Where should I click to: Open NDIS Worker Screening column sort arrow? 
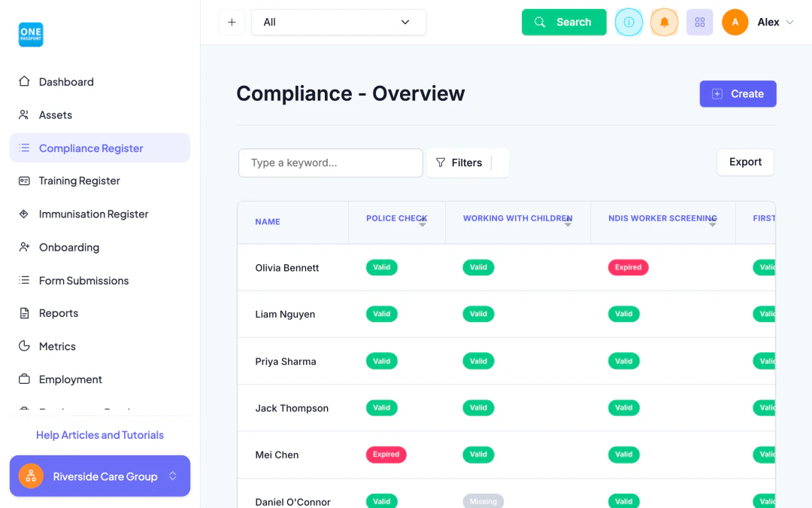[713, 224]
